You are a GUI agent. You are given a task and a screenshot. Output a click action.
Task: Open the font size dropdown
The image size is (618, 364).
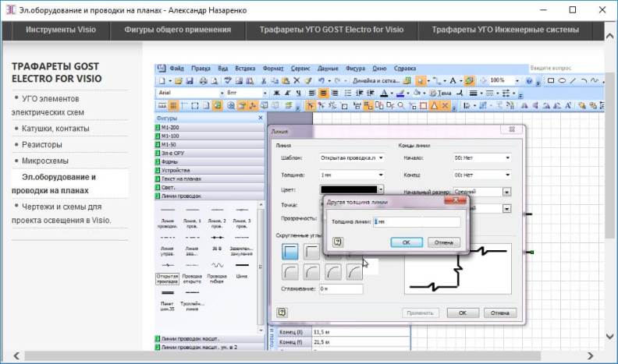click(x=265, y=94)
